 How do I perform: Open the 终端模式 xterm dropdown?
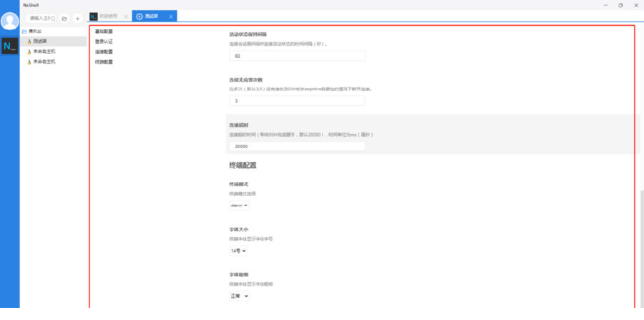tap(238, 205)
